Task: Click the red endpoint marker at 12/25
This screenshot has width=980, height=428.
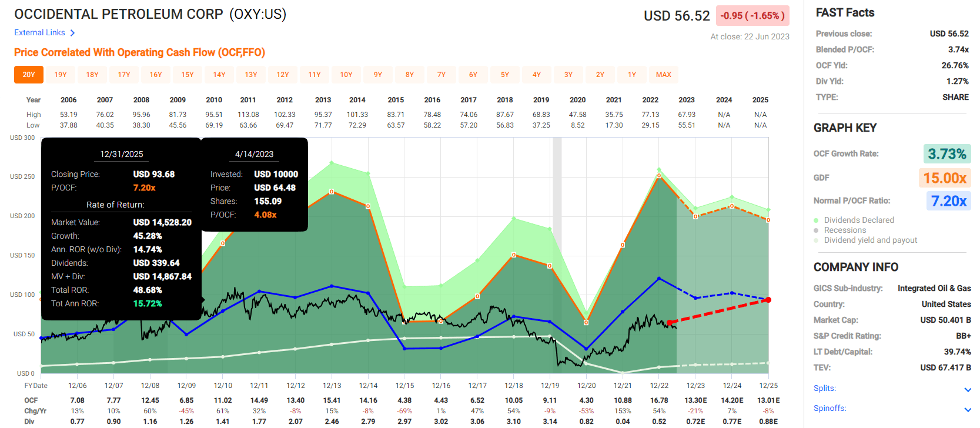Action: pos(768,300)
